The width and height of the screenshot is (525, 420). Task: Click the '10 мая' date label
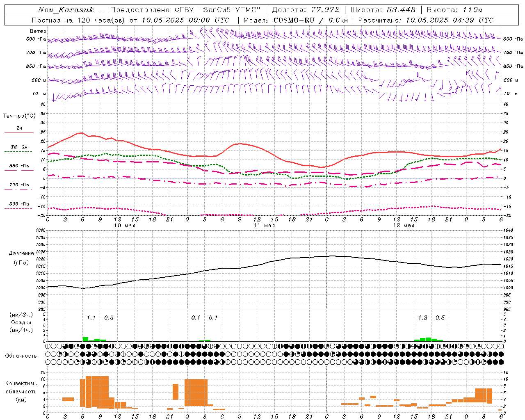[125, 226]
